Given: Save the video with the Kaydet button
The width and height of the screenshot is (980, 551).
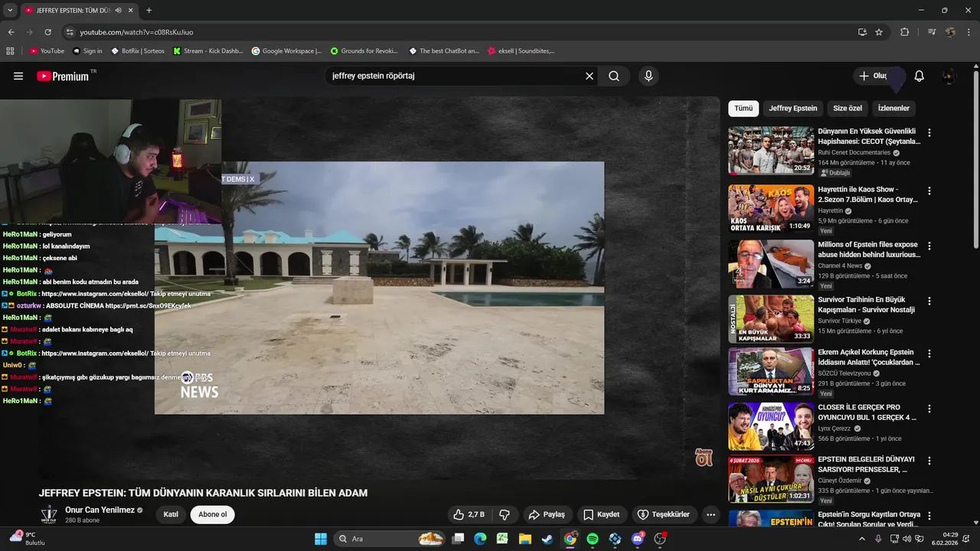Looking at the screenshot, I should click(602, 514).
